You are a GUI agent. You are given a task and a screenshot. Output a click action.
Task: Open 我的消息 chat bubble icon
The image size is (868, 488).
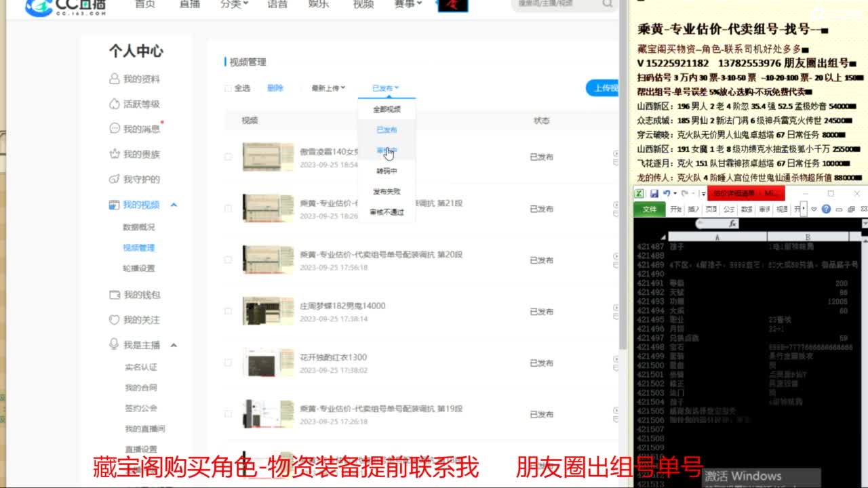(115, 129)
